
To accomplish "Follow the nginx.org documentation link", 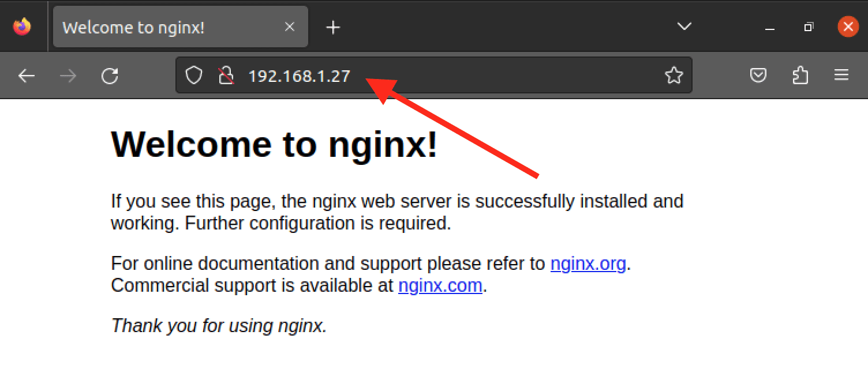I will 588,263.
